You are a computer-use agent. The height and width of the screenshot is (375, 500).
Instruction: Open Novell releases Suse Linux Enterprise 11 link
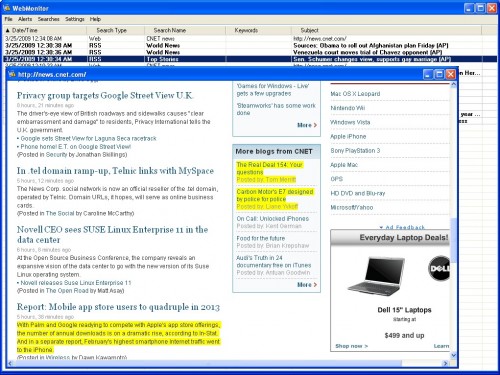[76, 283]
